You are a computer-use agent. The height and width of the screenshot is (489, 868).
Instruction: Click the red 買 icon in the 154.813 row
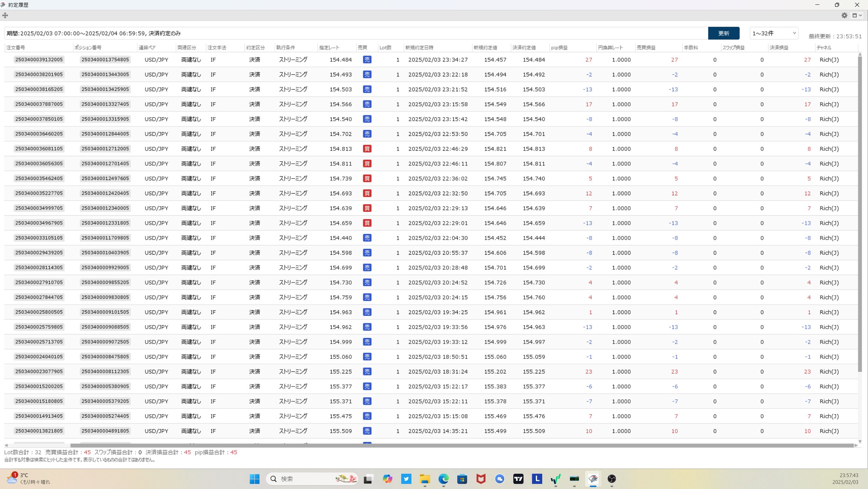367,149
